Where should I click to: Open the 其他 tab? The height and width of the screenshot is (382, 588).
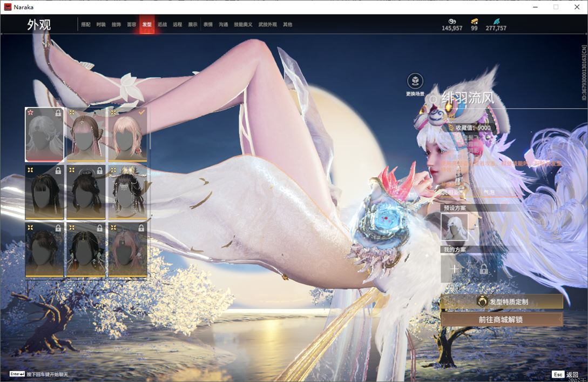(288, 24)
